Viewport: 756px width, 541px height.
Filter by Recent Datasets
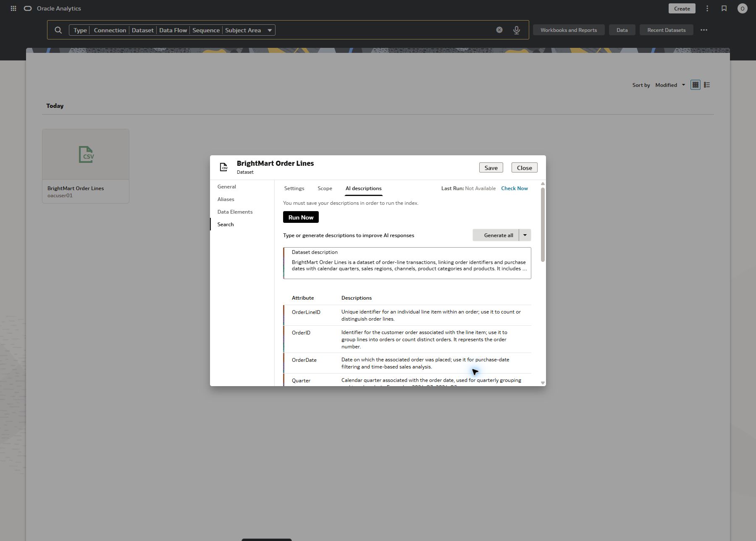coord(667,30)
